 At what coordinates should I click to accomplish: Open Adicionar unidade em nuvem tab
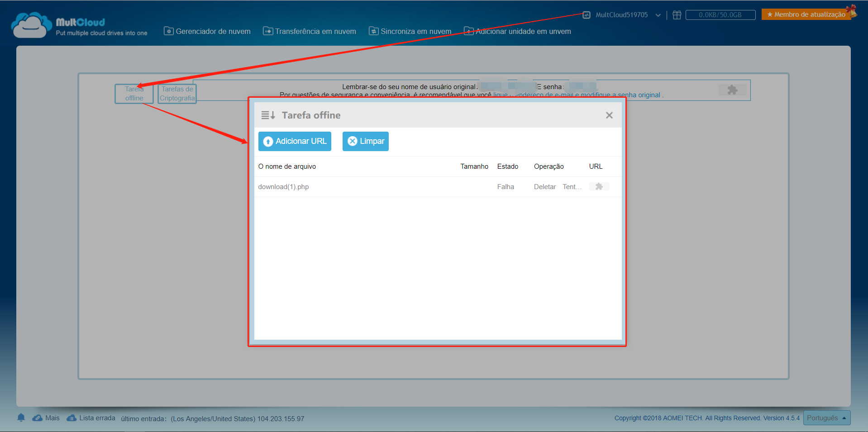tap(517, 31)
